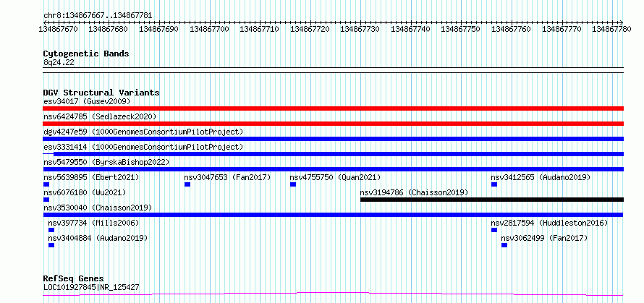Click the 8q24.22 cytogenetic band label
This screenshot has width=644, height=303.
(x=59, y=62)
